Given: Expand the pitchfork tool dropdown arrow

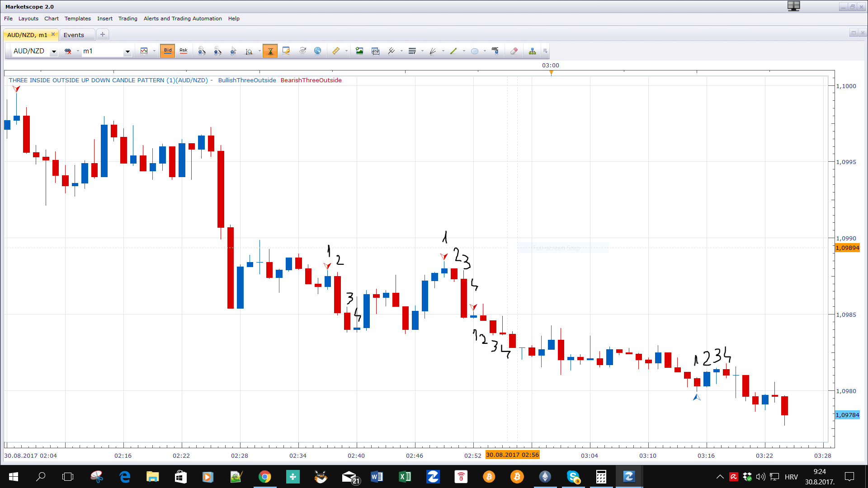Looking at the screenshot, I should click(401, 51).
